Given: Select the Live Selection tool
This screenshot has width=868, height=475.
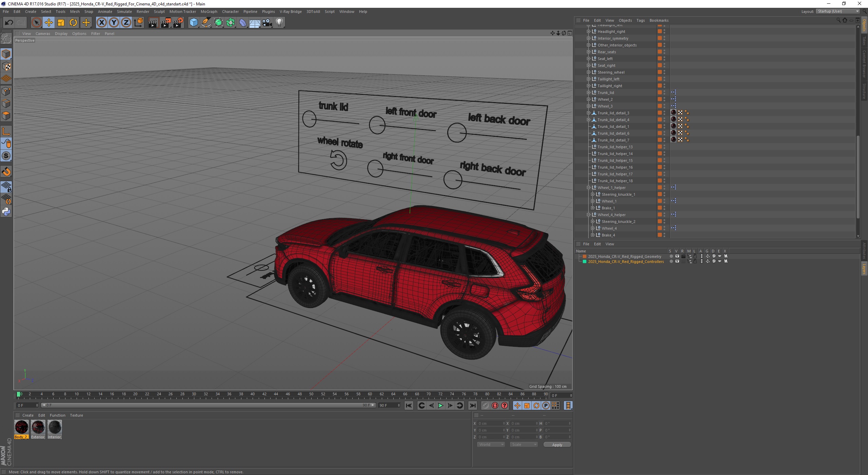Looking at the screenshot, I should [x=36, y=23].
